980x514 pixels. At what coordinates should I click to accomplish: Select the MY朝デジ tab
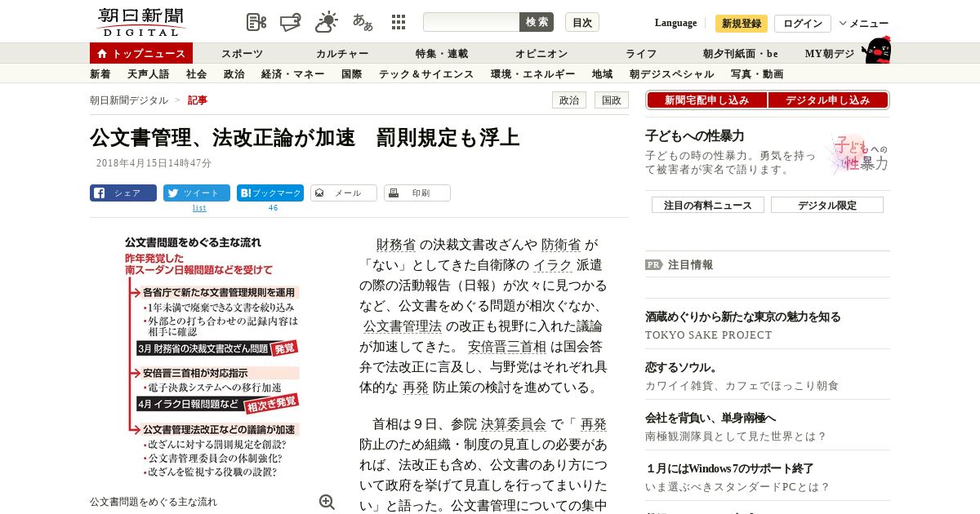(830, 53)
